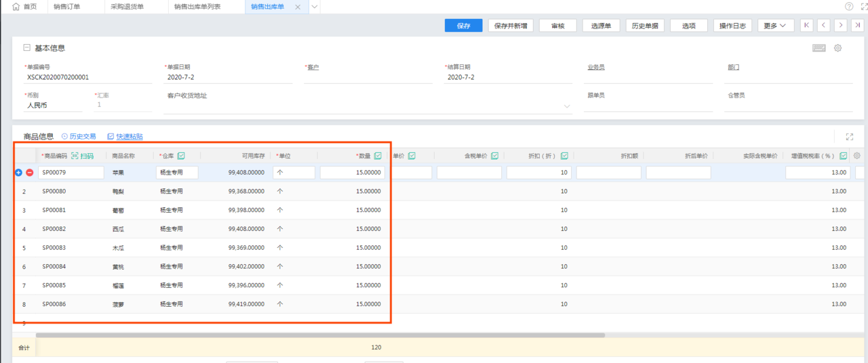Toggle the 含税单价 column batch-fill checkbox

494,156
